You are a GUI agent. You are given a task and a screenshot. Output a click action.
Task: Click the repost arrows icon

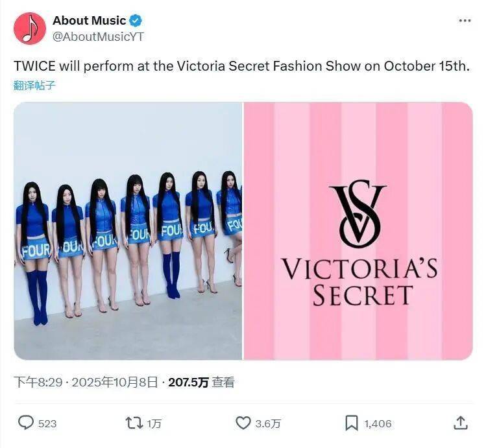pos(133,423)
